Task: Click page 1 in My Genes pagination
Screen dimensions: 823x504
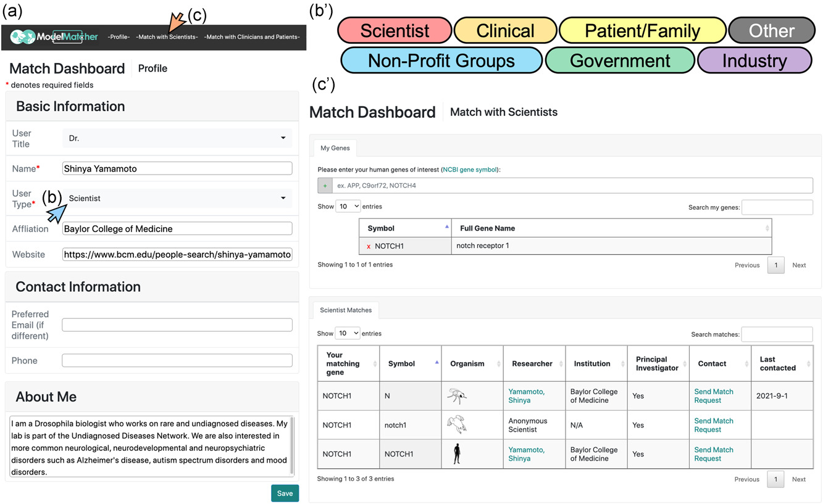Action: [775, 265]
